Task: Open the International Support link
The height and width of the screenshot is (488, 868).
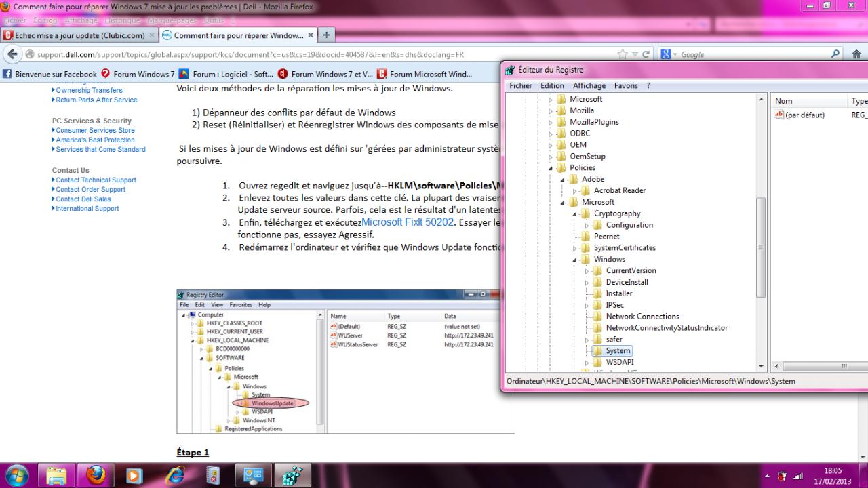Action: tap(87, 208)
